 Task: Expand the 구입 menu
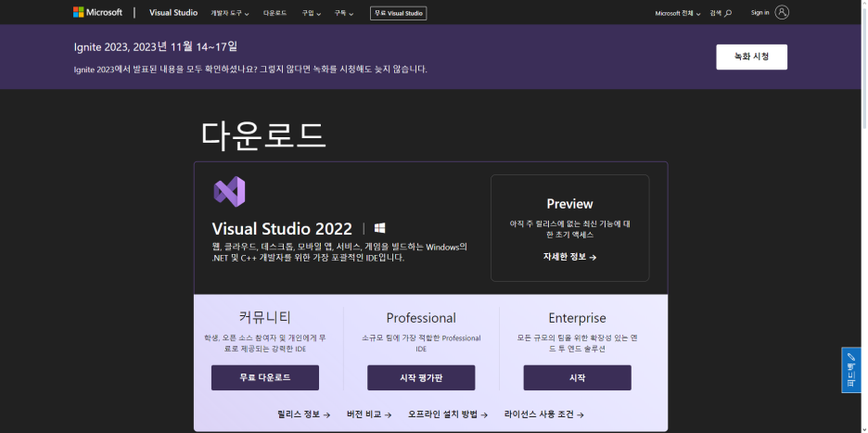(311, 13)
